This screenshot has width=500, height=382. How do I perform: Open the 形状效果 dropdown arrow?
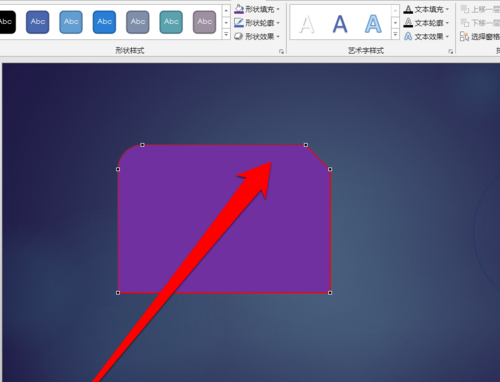click(278, 37)
